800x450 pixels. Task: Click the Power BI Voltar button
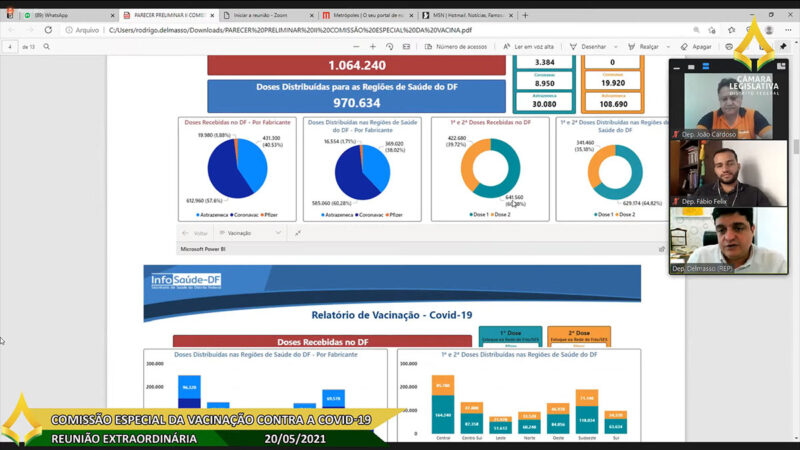coord(196,233)
